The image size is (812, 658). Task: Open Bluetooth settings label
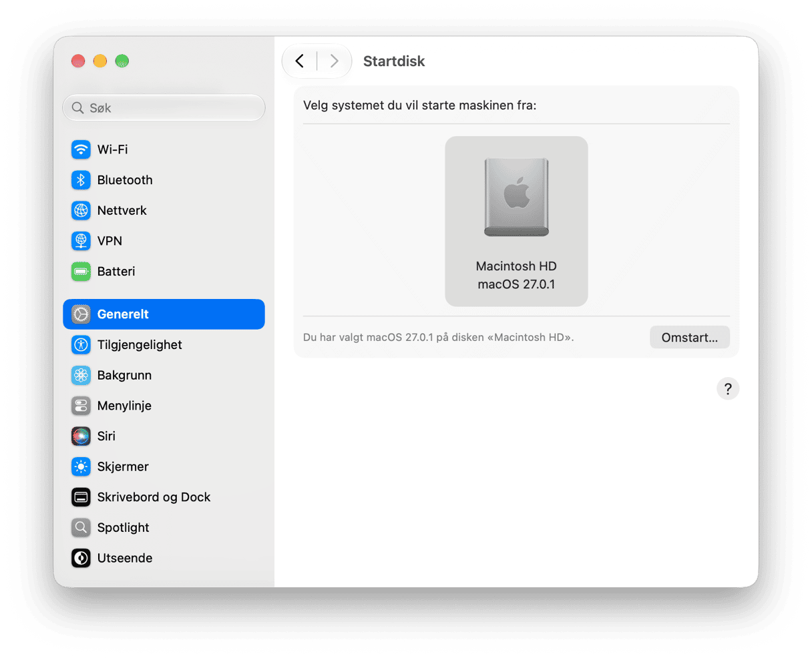point(125,180)
